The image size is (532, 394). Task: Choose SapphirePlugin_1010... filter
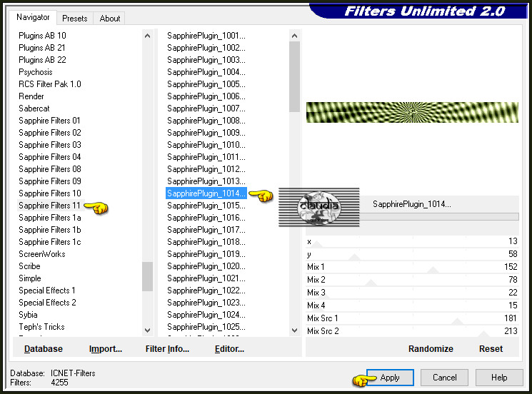206,145
